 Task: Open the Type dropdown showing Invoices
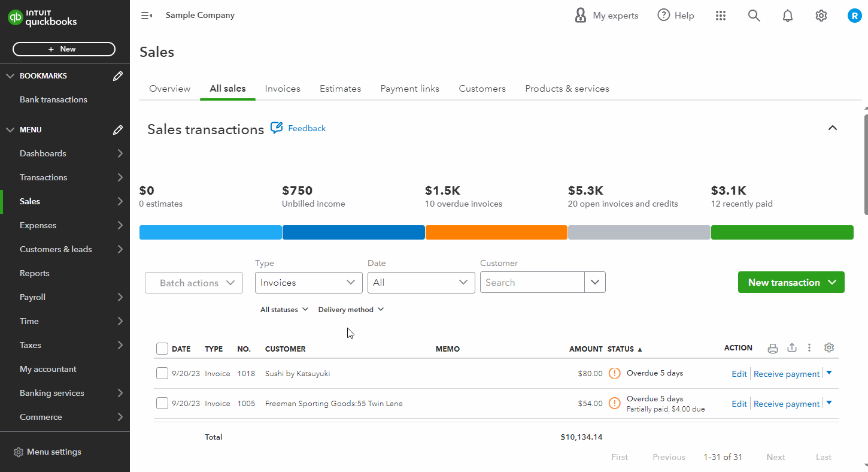tap(309, 283)
